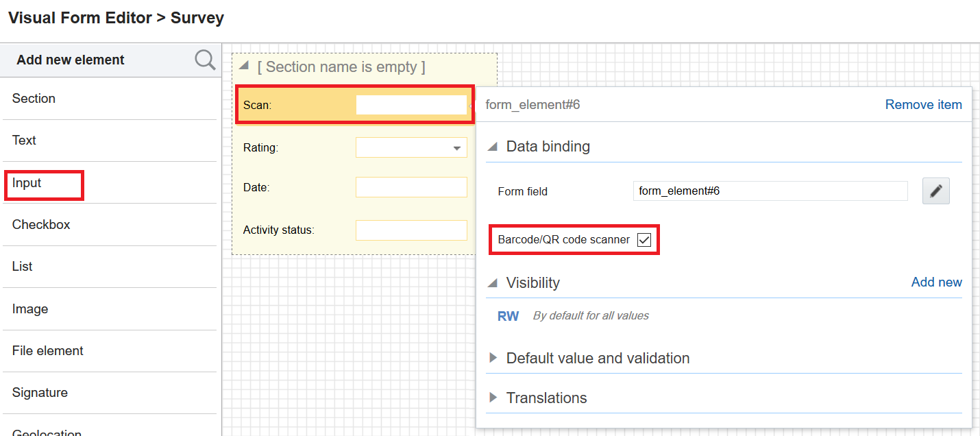Add a File element

47,351
